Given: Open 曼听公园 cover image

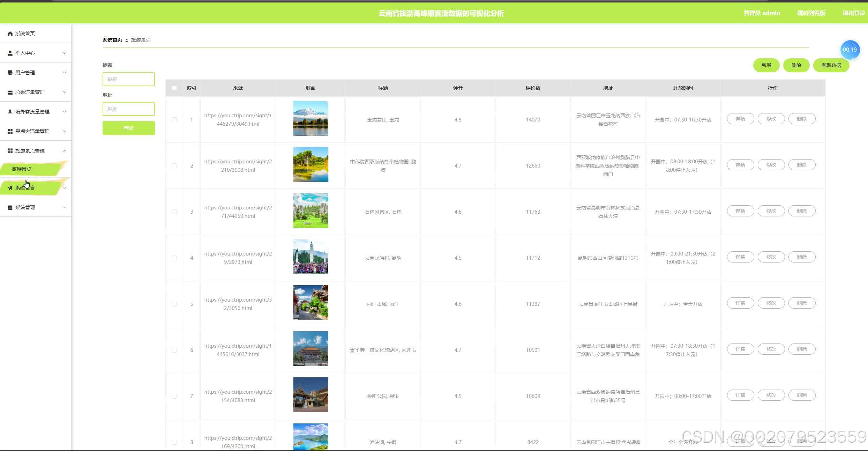Looking at the screenshot, I should pos(310,395).
